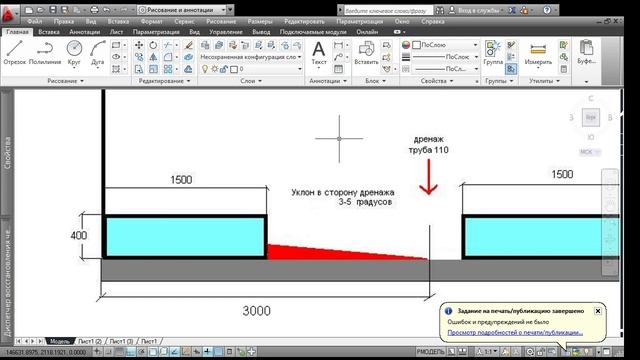Screen dimensions: 640x360
Task: Toggle group selection button in Группы panel
Action: (x=511, y=69)
